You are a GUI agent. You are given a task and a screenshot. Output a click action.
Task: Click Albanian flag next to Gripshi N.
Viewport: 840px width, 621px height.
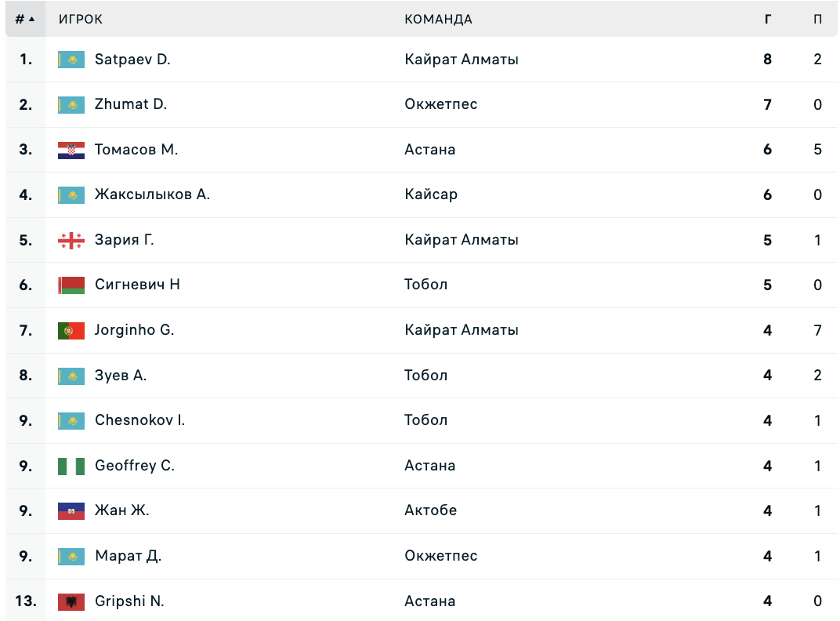click(x=71, y=601)
